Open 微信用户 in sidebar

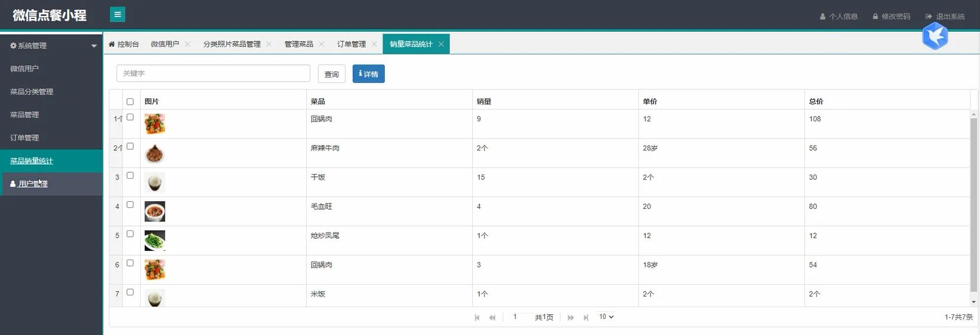coord(51,69)
